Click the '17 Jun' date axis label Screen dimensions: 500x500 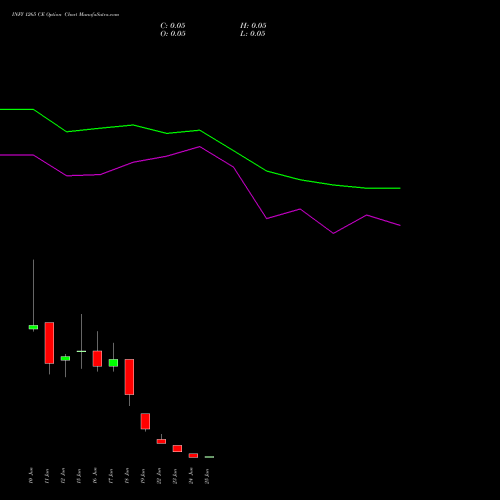point(111,476)
